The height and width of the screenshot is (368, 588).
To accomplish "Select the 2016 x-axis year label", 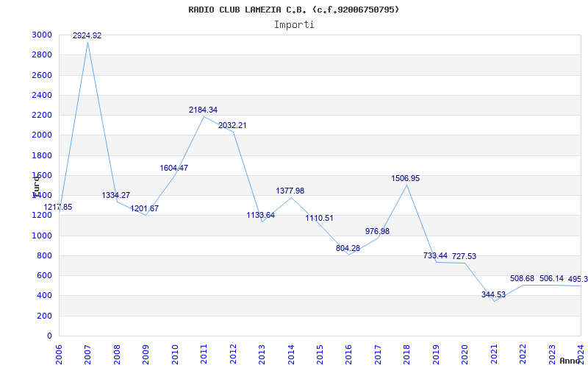I will (348, 355).
